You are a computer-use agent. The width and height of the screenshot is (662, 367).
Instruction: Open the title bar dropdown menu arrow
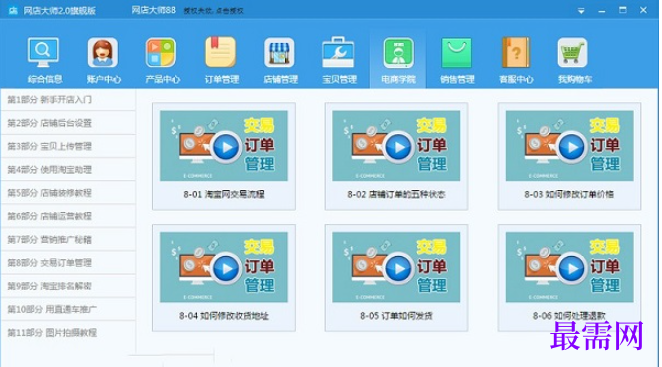(581, 11)
